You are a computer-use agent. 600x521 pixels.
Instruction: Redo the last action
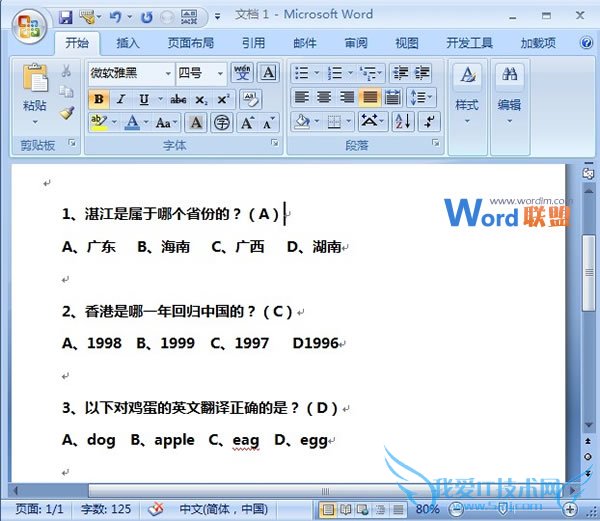[147, 17]
